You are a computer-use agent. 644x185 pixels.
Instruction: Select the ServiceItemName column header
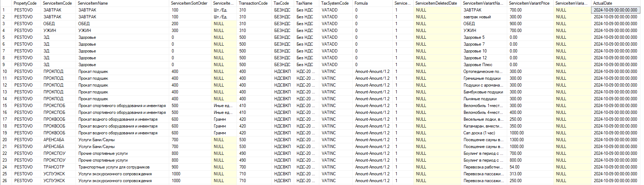(x=93, y=3)
